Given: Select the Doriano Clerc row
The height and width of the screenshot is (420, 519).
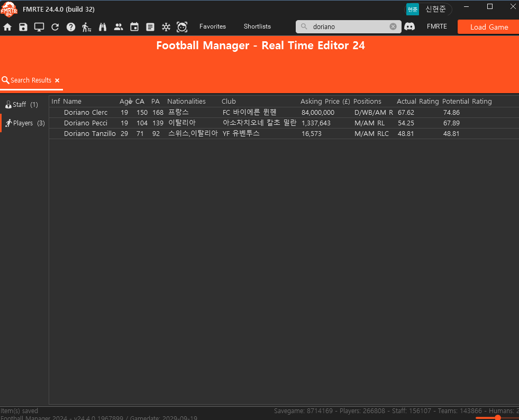Looking at the screenshot, I should [284, 113].
